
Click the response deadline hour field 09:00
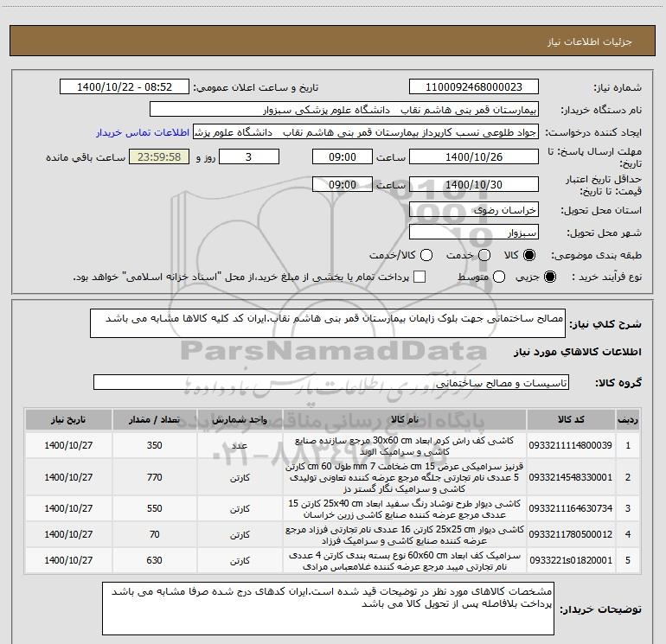pos(343,156)
